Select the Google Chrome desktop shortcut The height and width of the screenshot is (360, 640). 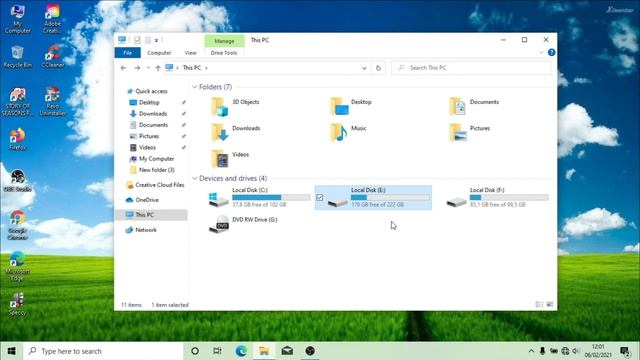click(x=17, y=225)
